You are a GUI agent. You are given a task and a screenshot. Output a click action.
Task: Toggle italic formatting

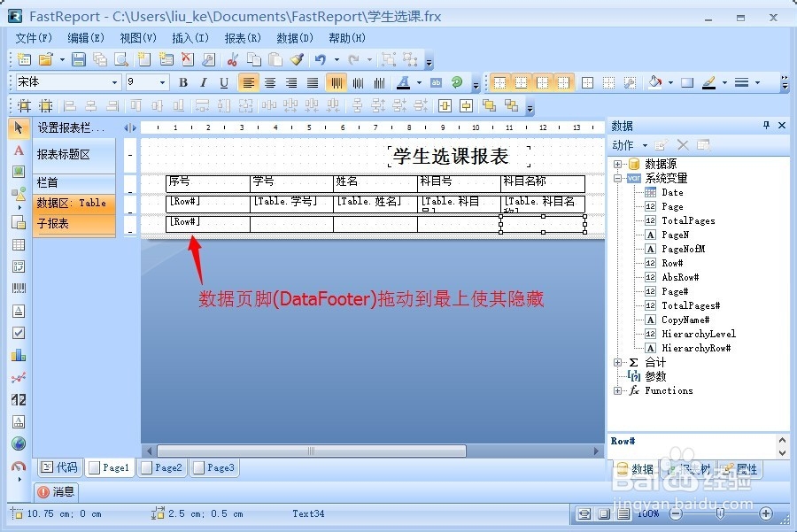click(204, 82)
